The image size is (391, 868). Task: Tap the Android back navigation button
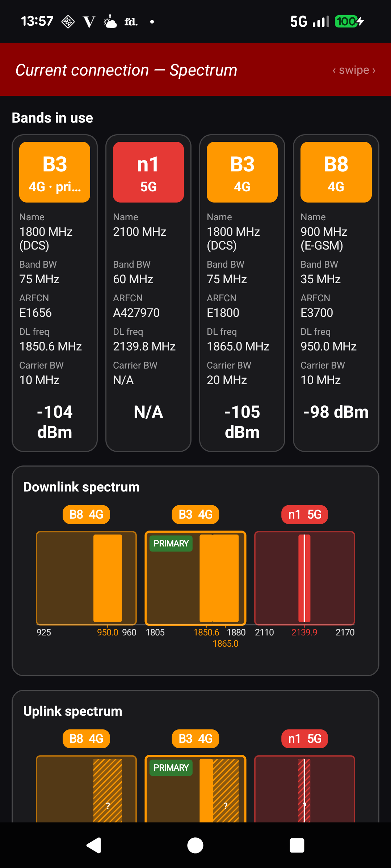[94, 845]
